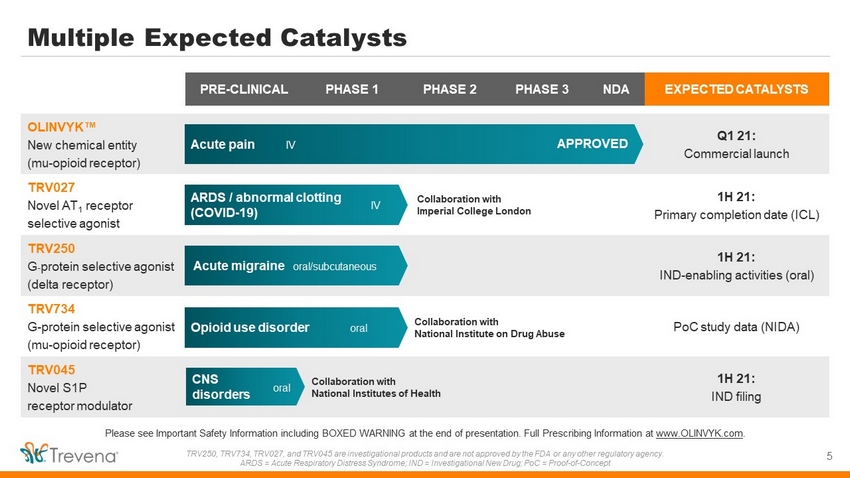Click slide page number 5
Viewport: 850px width, 478px height.
[829, 456]
